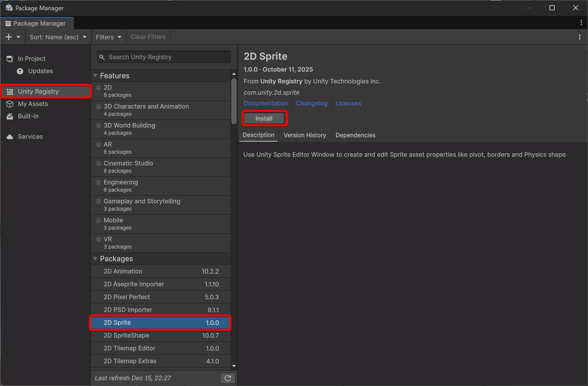Screen dimensions: 588x386
Task: Click the Updates arrow icon in sidebar
Action: click(20, 71)
